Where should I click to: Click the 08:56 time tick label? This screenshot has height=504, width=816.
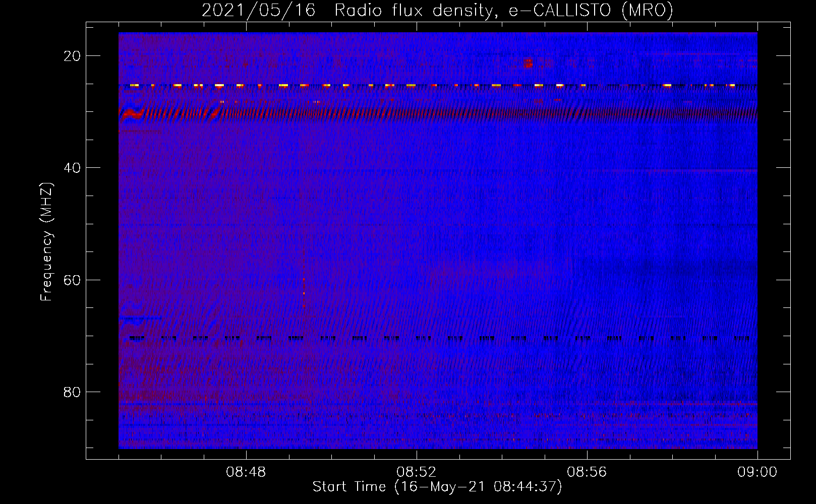(587, 472)
